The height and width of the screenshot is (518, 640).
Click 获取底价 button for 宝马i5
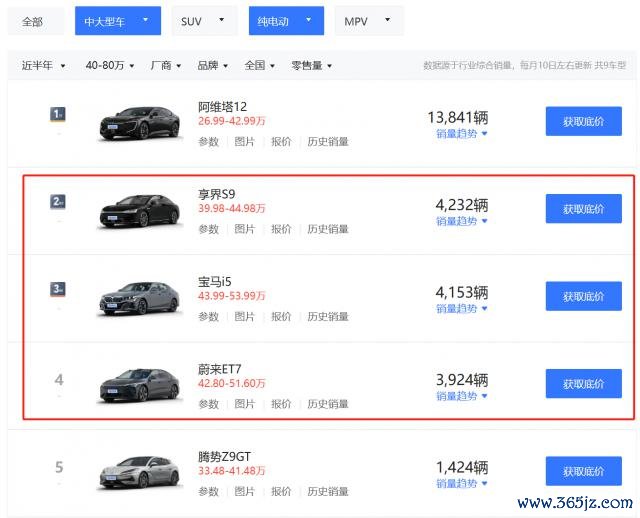pyautogui.click(x=584, y=296)
